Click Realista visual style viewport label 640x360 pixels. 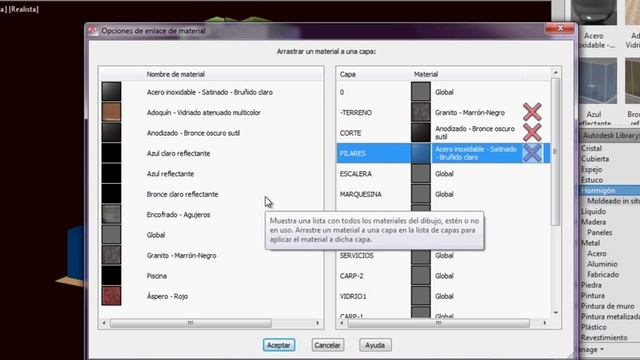coord(24,9)
